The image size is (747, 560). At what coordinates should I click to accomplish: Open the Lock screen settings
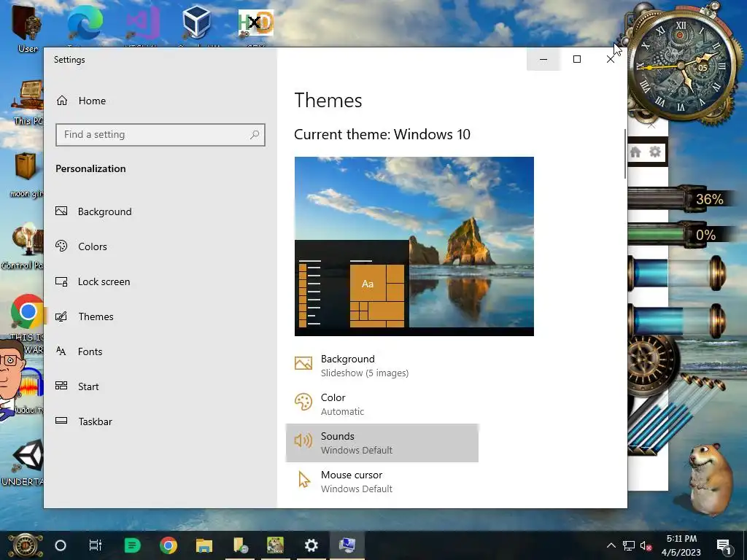coord(104,281)
